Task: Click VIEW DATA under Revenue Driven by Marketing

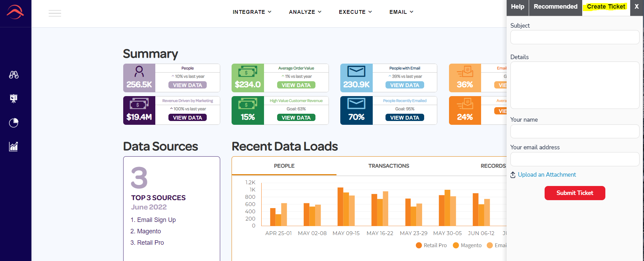Action: click(187, 118)
